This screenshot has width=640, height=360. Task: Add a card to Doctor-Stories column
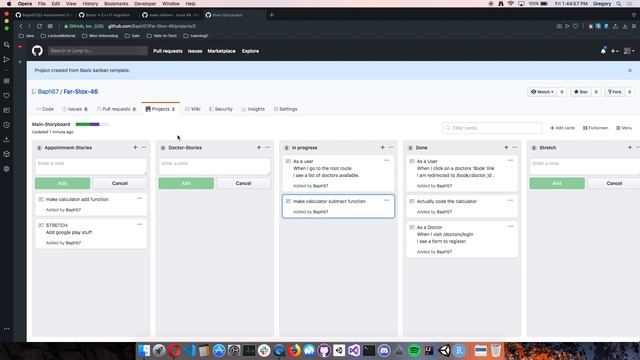(259, 147)
